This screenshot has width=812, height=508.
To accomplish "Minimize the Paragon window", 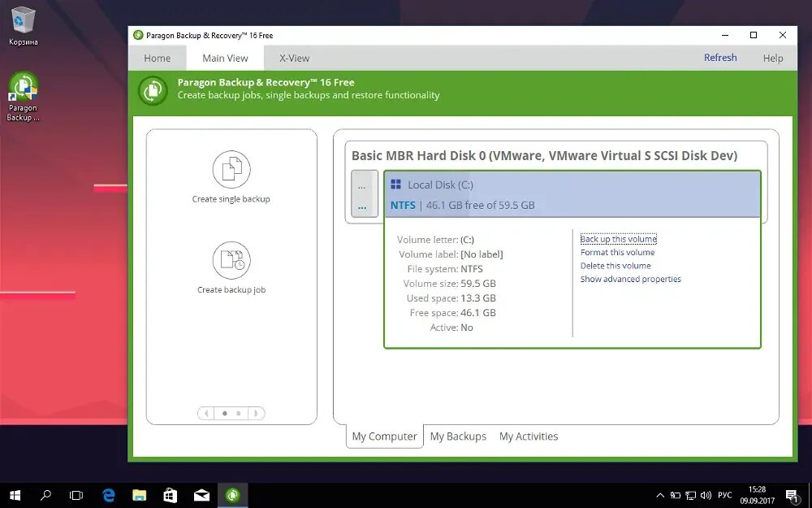I will click(725, 35).
